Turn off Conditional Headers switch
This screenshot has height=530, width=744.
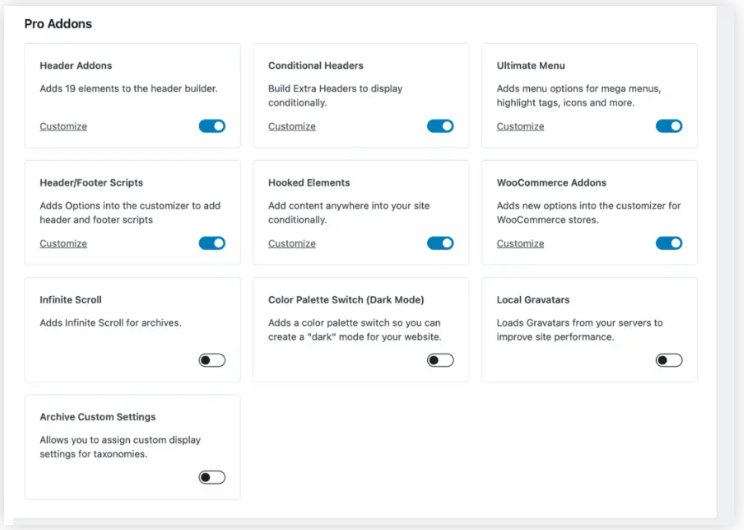coord(440,126)
